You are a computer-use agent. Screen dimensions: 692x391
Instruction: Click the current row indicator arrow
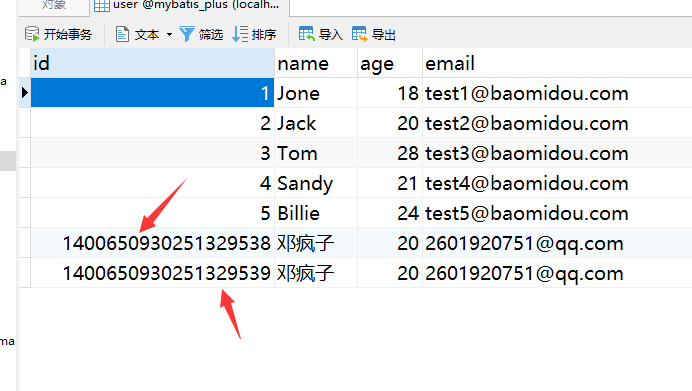25,93
